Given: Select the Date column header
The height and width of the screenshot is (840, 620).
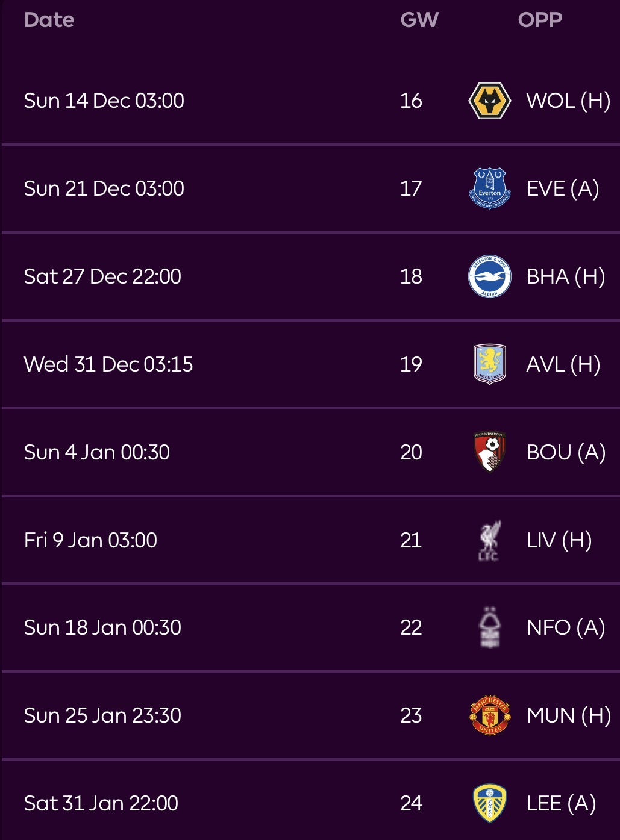Looking at the screenshot, I should coord(49,20).
